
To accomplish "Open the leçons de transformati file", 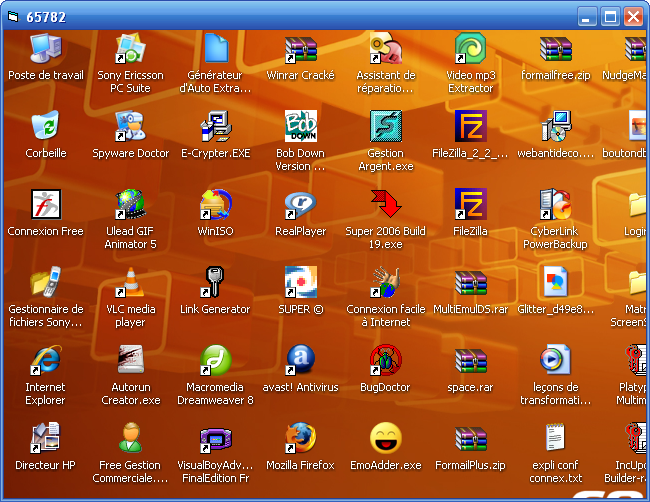I will 555,360.
